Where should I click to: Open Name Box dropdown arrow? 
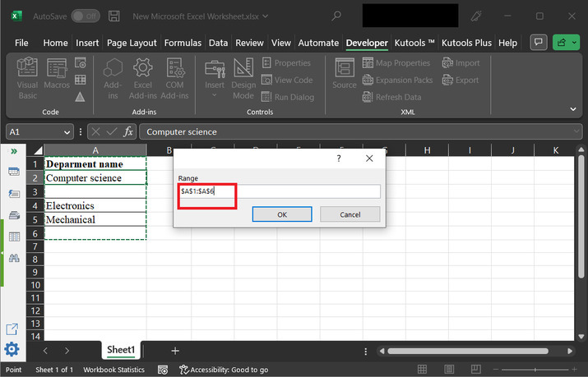click(x=67, y=132)
